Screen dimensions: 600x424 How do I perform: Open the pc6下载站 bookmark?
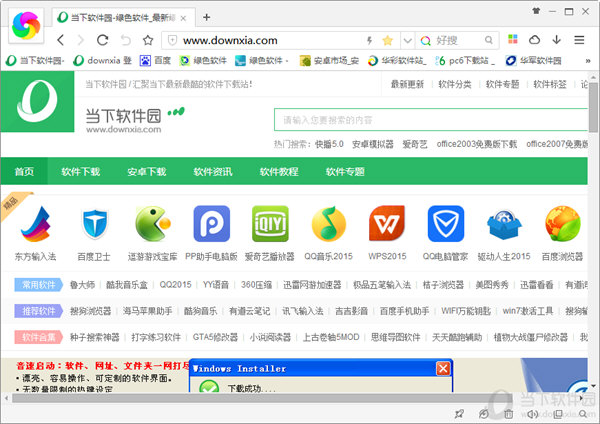(465, 60)
